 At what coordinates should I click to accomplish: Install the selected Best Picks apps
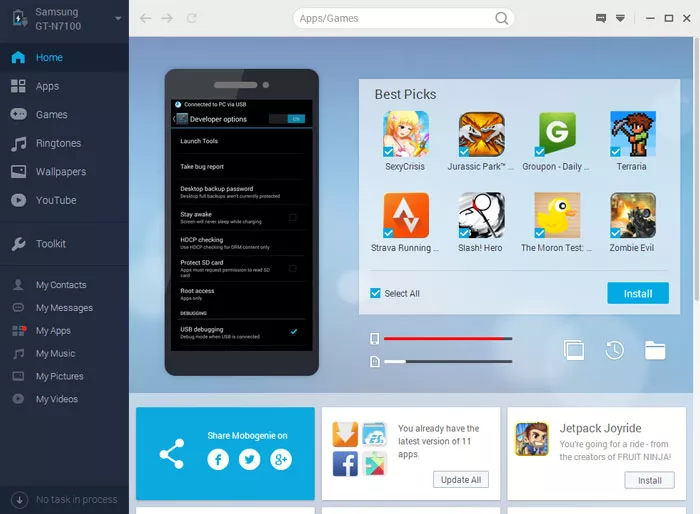638,293
